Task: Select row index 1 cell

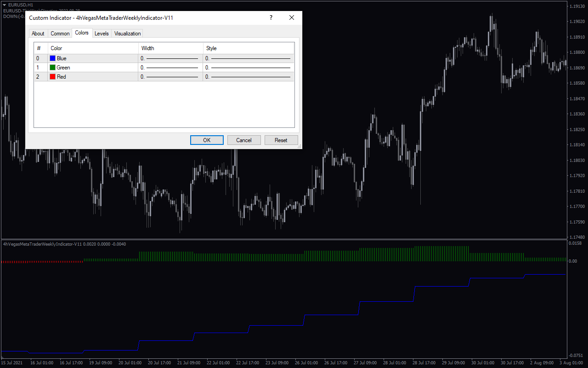Action: click(41, 68)
